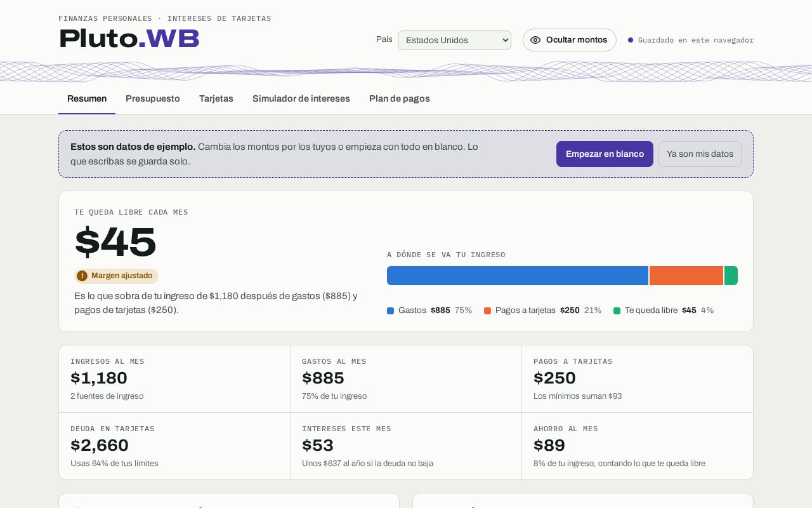The width and height of the screenshot is (812, 508).
Task: Click orange card payments bar segment
Action: point(686,276)
